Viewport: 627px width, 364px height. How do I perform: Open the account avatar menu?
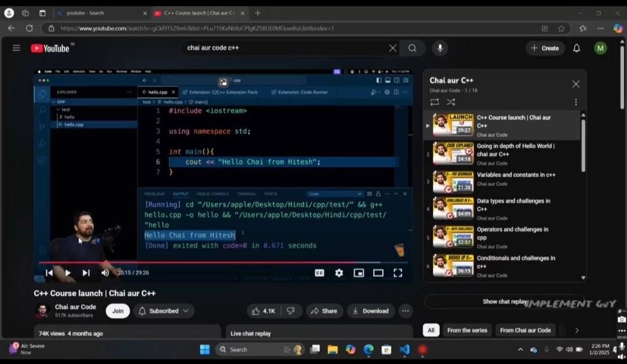[600, 48]
